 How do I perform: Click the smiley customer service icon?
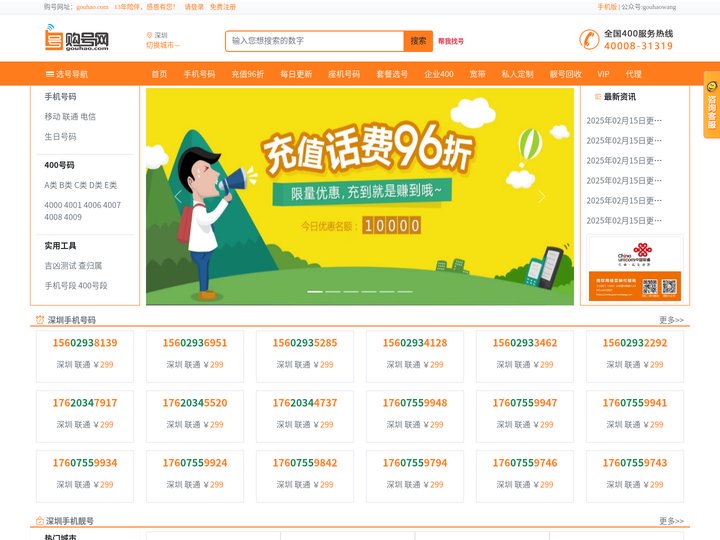[x=712, y=86]
